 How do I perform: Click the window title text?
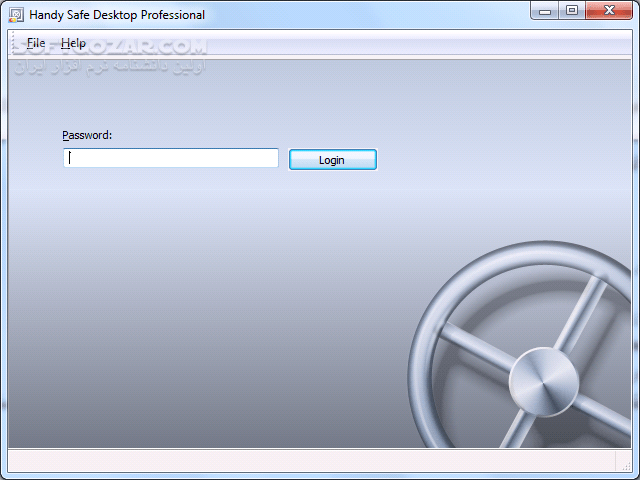pyautogui.click(x=117, y=15)
